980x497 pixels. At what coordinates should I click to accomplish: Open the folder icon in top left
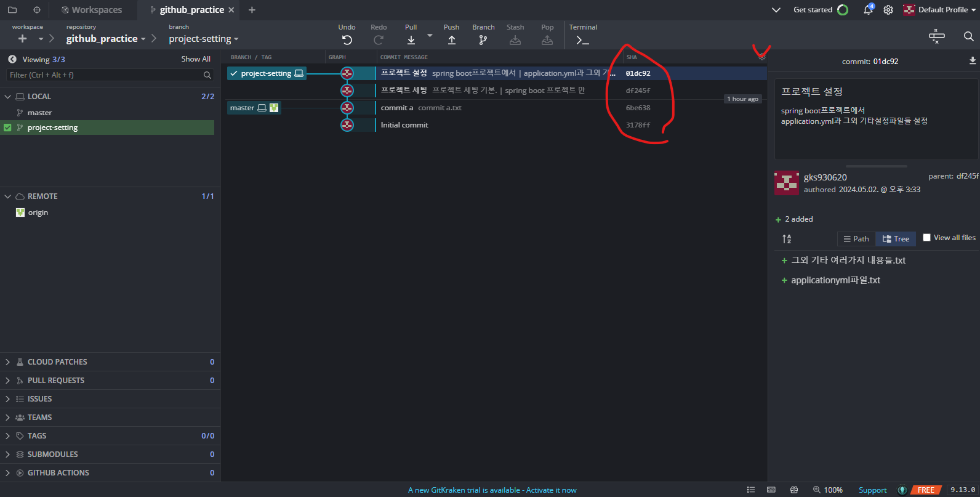point(12,10)
